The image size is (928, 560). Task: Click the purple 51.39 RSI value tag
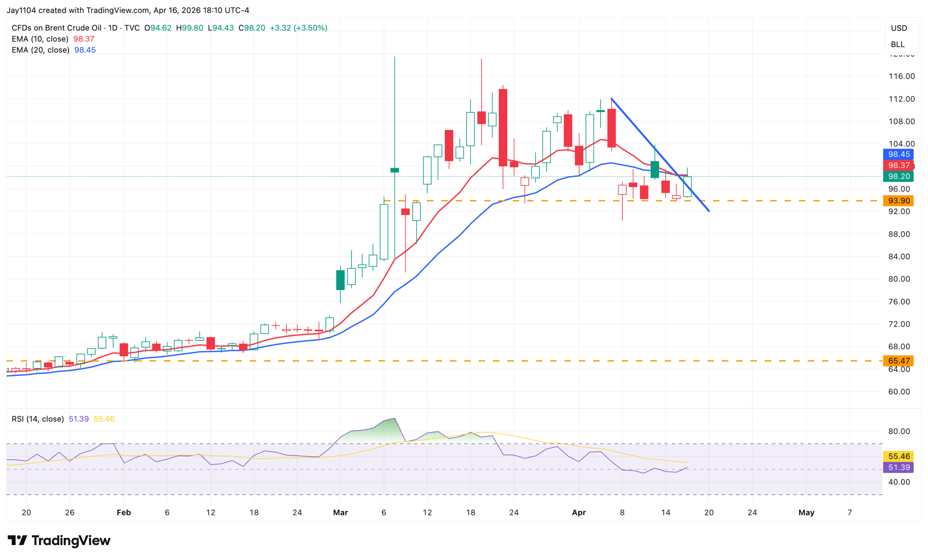[898, 467]
